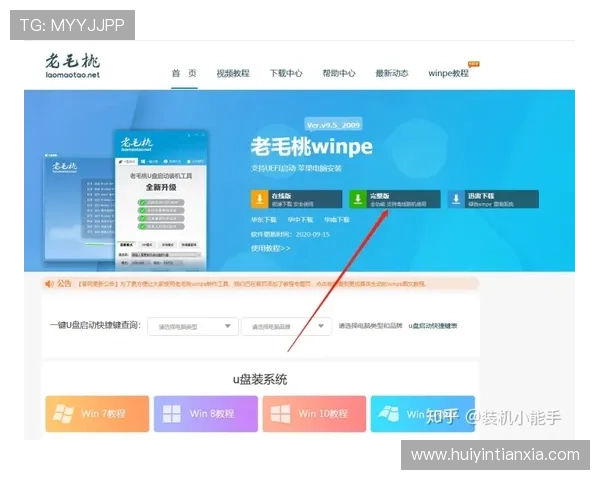Download the 完整版 full version
Screen dimensions: 600x480
pos(395,199)
